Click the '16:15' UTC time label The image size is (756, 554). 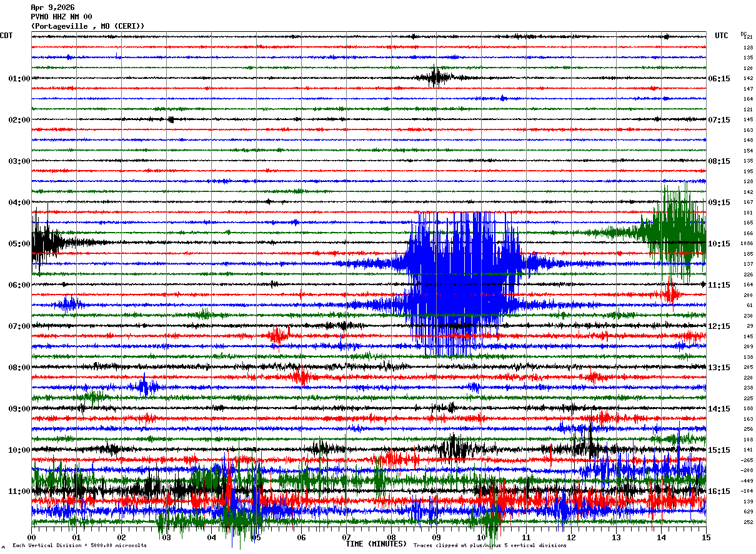click(x=719, y=491)
